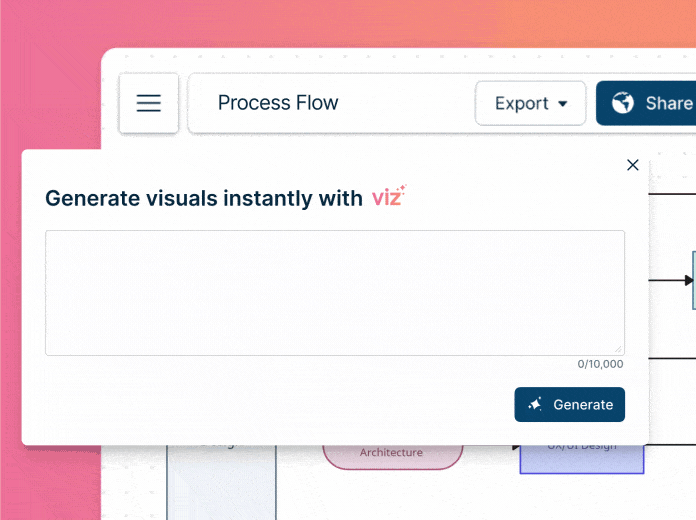Focus the visual prompt text area

[x=334, y=292]
